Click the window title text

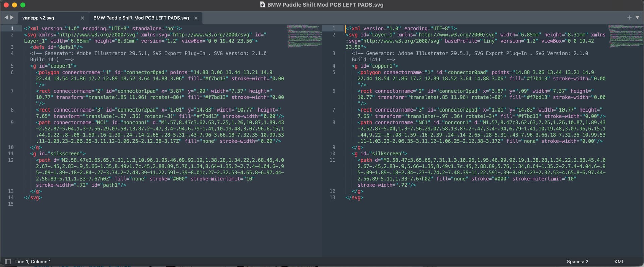coord(325,5)
